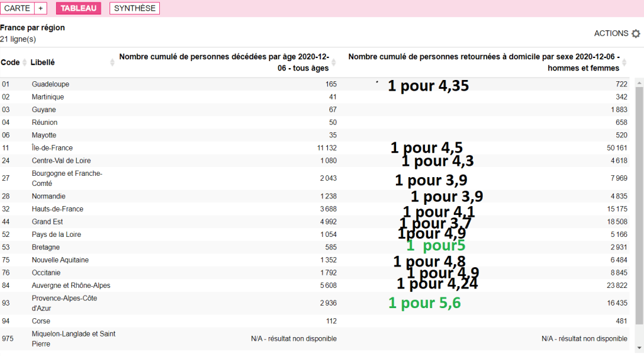
Task: Select the Île-de-France row label
Action: 52,148
